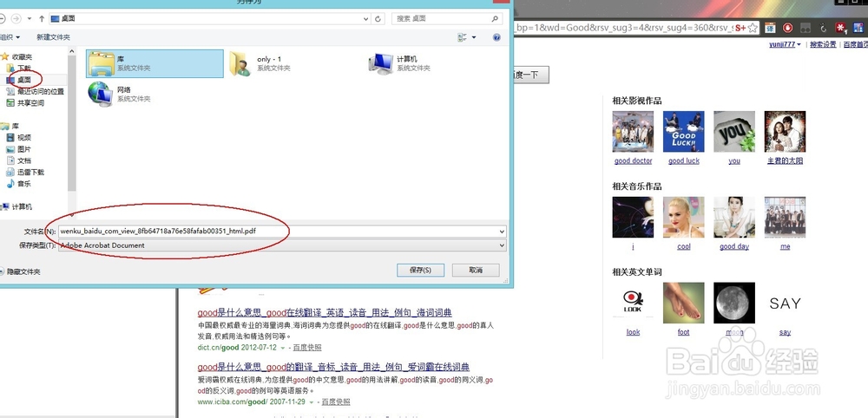Click 新建文件夹 in the dialog toolbar
The height and width of the screenshot is (418, 868).
pyautogui.click(x=53, y=37)
